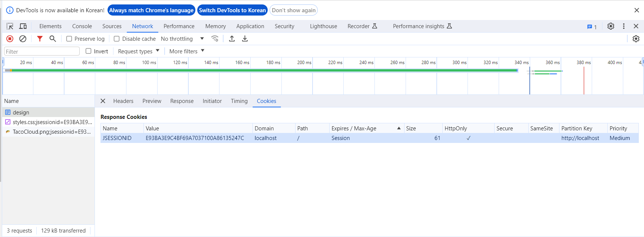Image resolution: width=644 pixels, height=237 pixels.
Task: Click the cookie value E93BA3E9C4BF69A7037100A86135247C
Action: coord(195,138)
